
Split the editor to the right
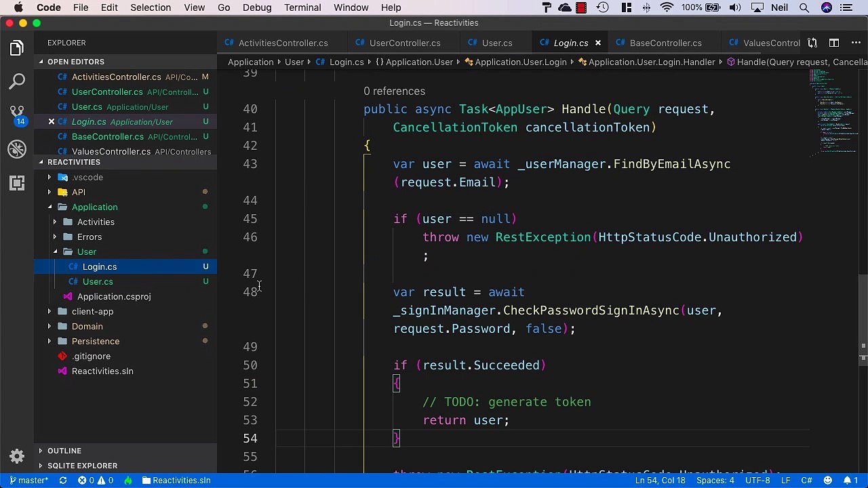[x=834, y=43]
